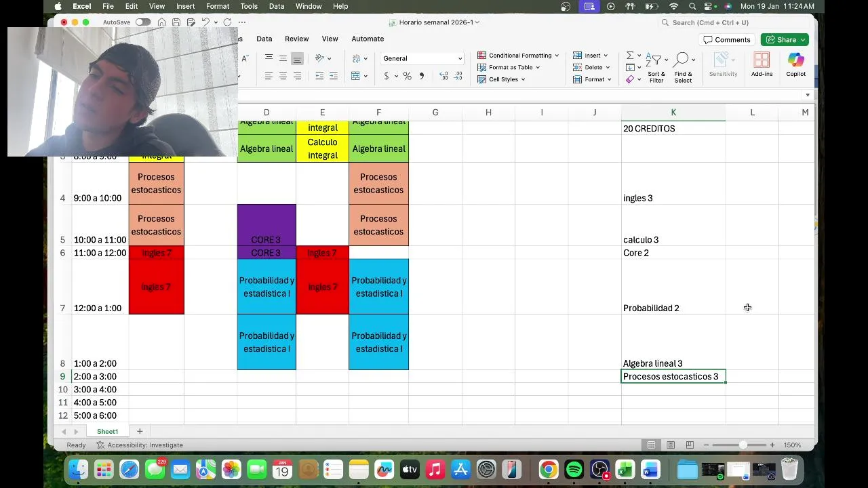
Task: Click Increase Decimal icon
Action: 443,76
